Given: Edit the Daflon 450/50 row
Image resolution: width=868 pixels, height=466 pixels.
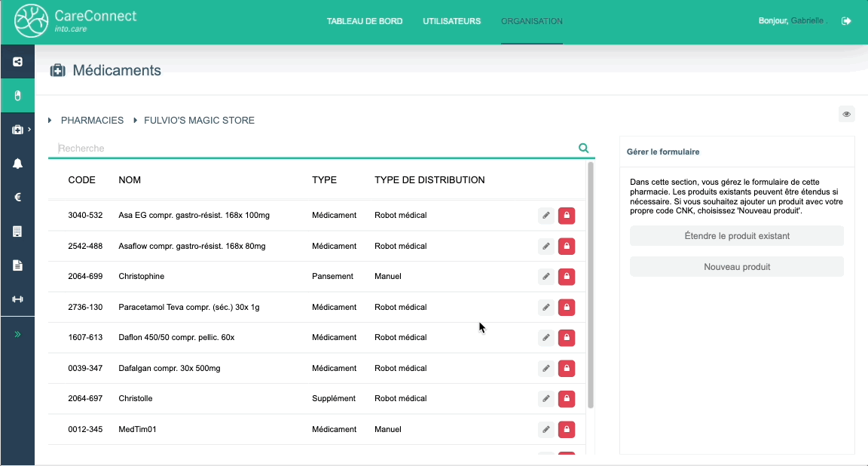Looking at the screenshot, I should point(546,338).
